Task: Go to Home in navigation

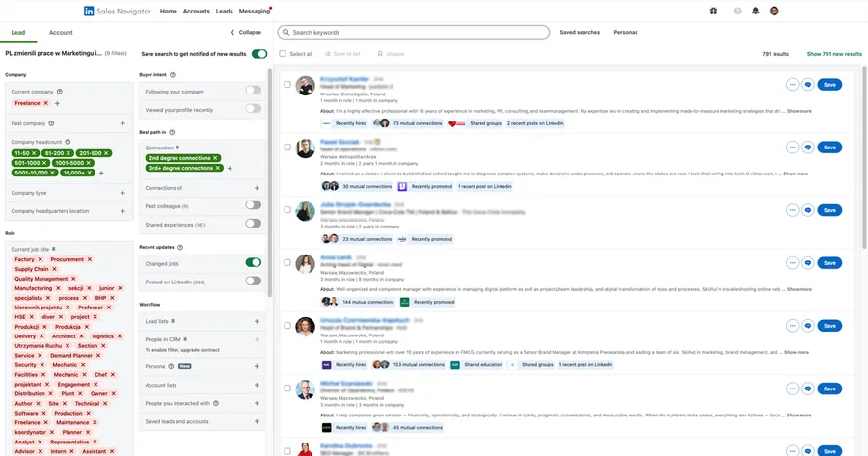Action: [x=168, y=11]
